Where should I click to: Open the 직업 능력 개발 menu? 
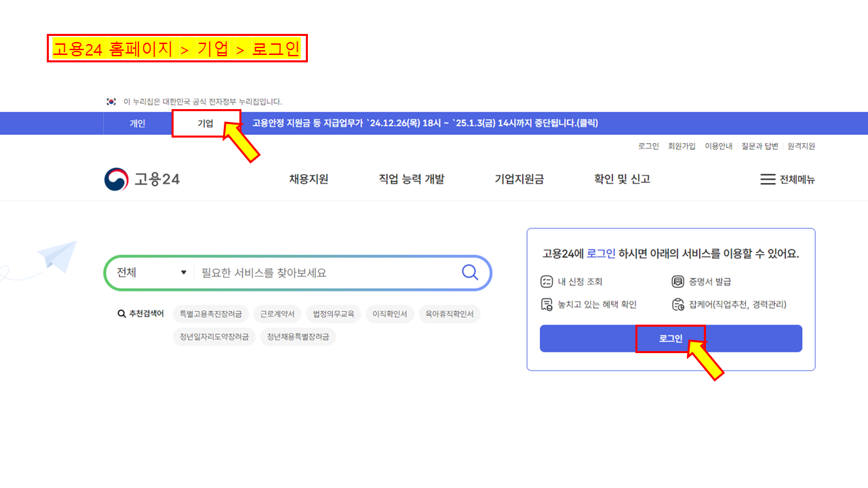412,179
